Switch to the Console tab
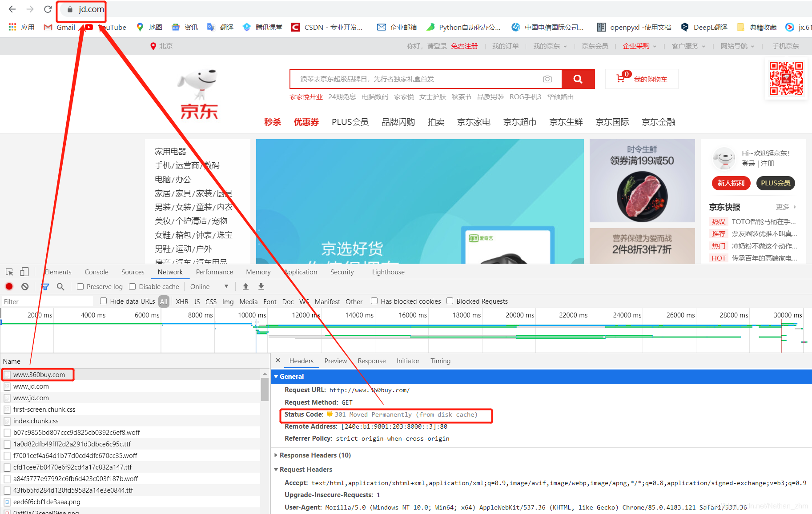Screen dimensions: 812x514 (96, 272)
